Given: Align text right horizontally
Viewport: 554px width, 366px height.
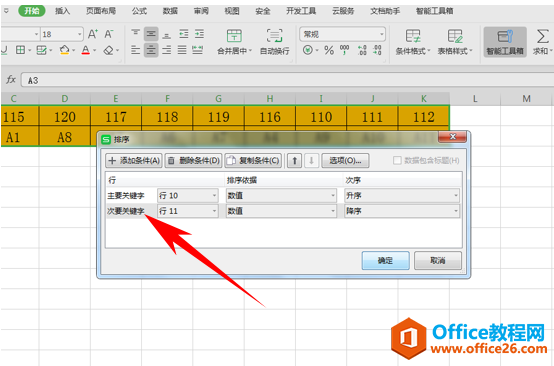Looking at the screenshot, I should click(x=166, y=50).
